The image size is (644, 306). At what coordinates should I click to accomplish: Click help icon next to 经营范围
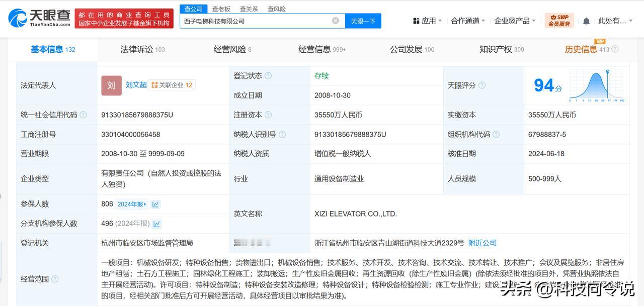(x=55, y=279)
